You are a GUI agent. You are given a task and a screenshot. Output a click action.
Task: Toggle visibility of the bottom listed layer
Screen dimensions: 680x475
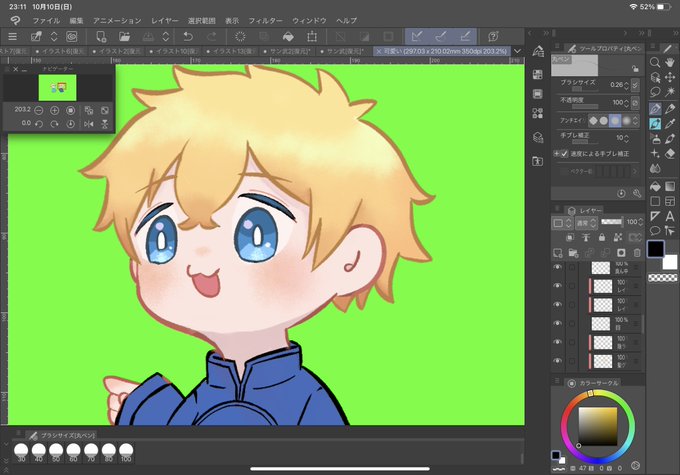558,361
